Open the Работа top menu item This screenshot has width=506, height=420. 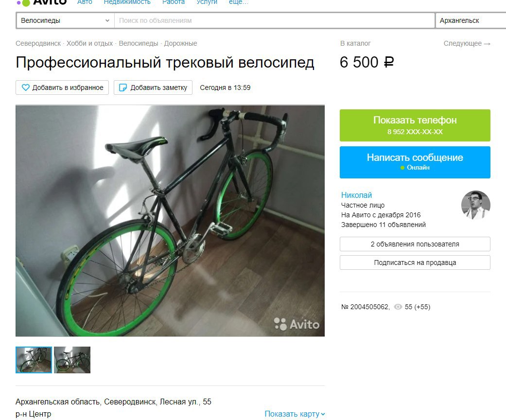[x=174, y=2]
